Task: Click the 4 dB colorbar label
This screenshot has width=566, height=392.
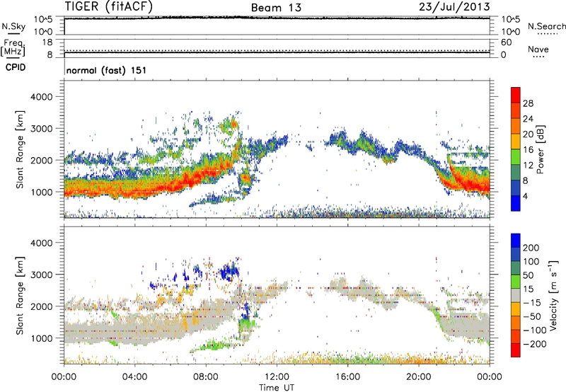Action: point(525,196)
